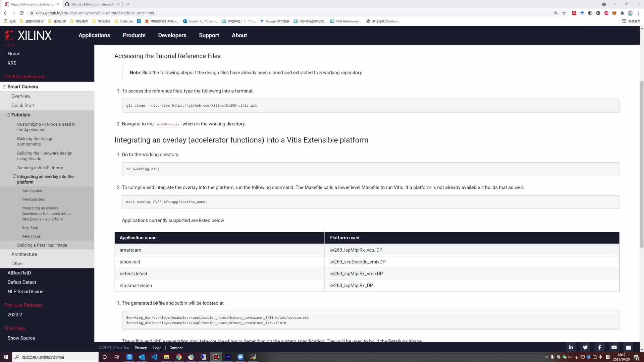Image resolution: width=644 pixels, height=362 pixels.
Task: Open new browser tab with plus
Action: click(x=128, y=4)
